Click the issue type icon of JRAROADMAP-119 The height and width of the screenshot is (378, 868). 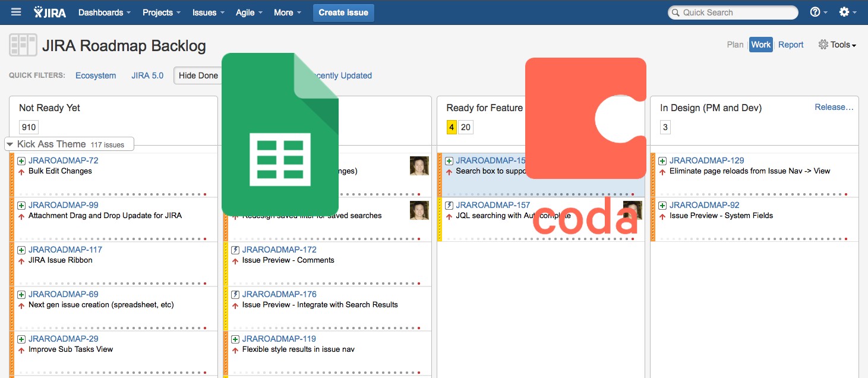[x=235, y=339]
